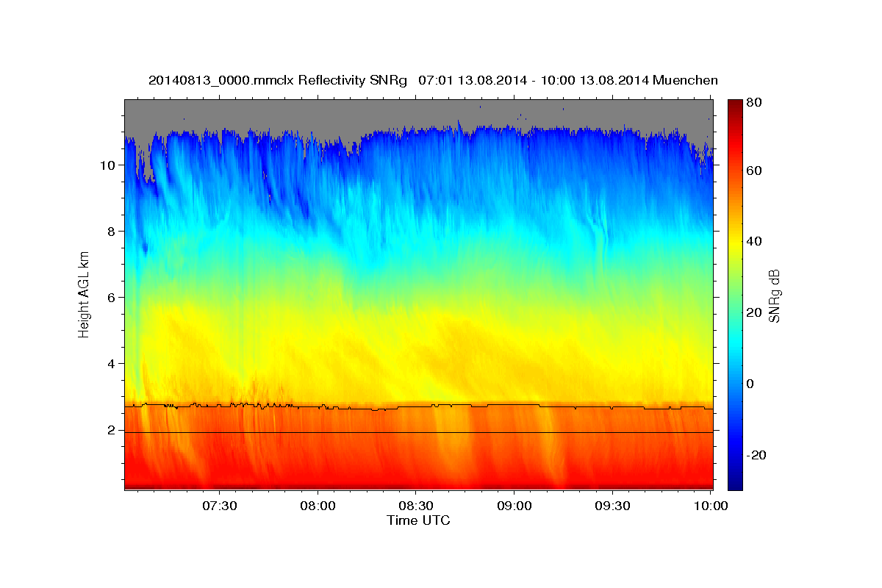
Task: Click the height tick label 2
Action: pyautogui.click(x=112, y=430)
